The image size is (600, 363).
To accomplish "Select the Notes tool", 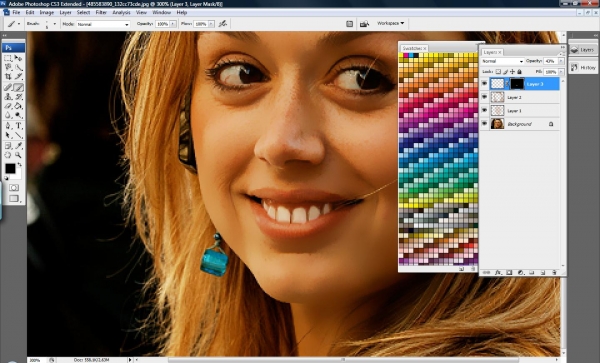I will (x=8, y=146).
